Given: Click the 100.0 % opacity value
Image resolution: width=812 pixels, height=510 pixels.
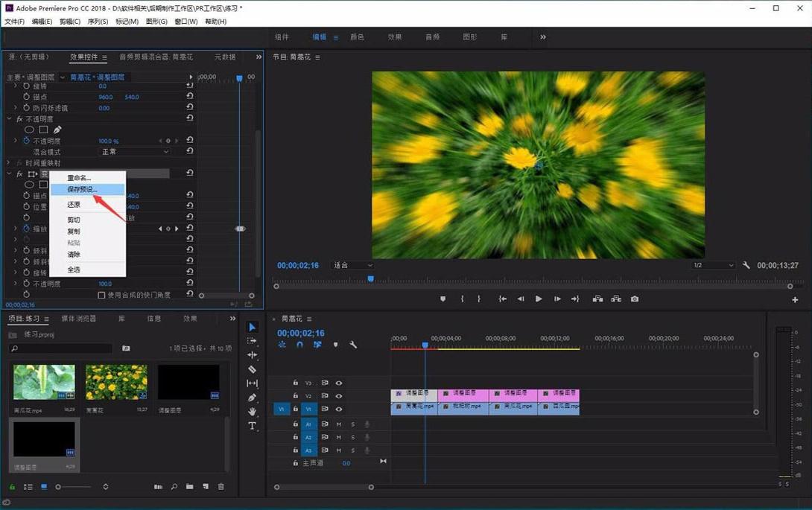Looking at the screenshot, I should click(x=109, y=141).
